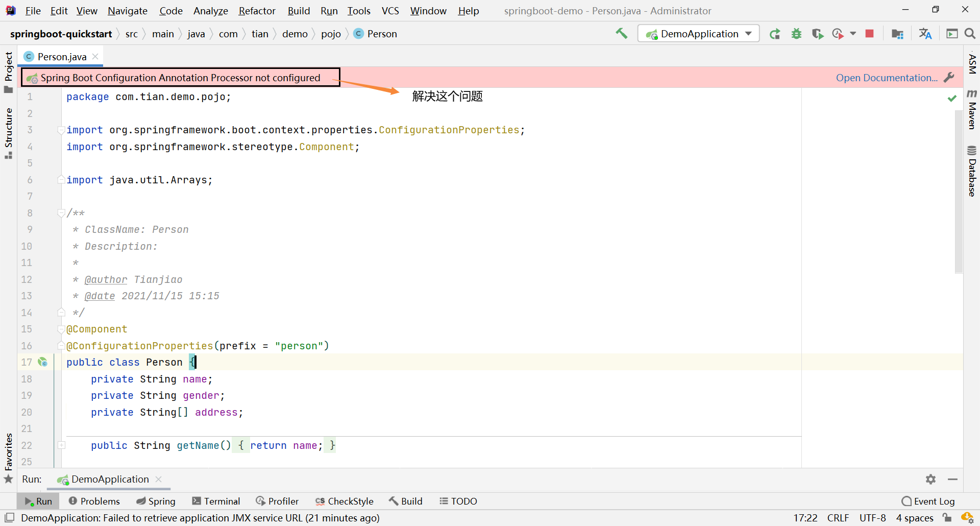Image resolution: width=980 pixels, height=526 pixels.
Task: Click the Build project hammer icon
Action: click(621, 34)
